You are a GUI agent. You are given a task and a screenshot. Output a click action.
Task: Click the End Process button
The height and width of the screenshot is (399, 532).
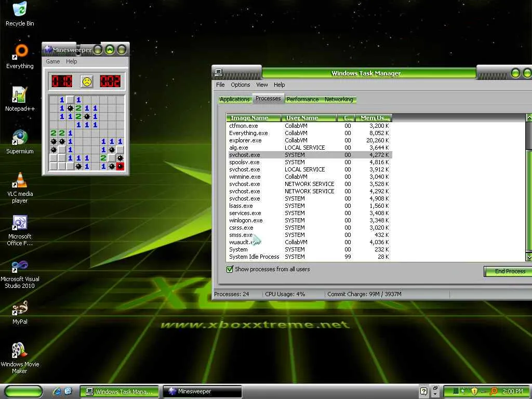pos(508,271)
